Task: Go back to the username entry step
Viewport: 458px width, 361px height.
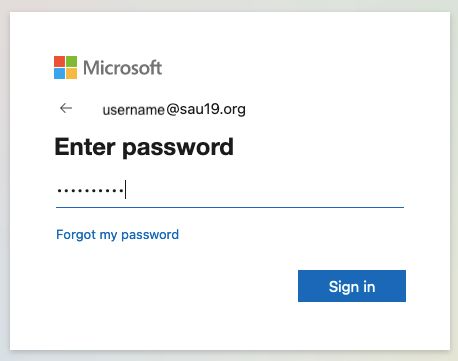Action: (66, 108)
